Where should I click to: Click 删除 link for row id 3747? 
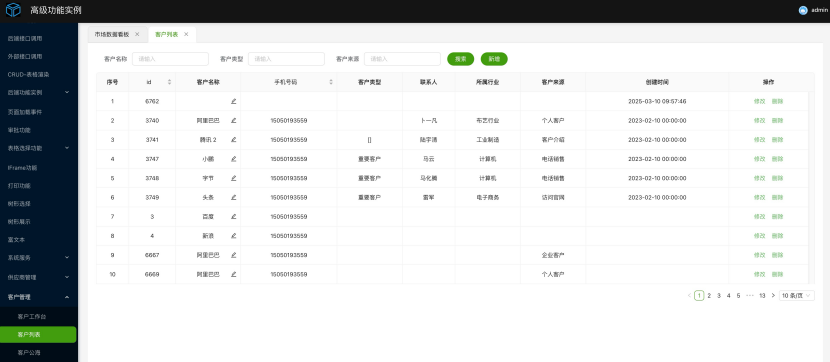[x=777, y=159]
